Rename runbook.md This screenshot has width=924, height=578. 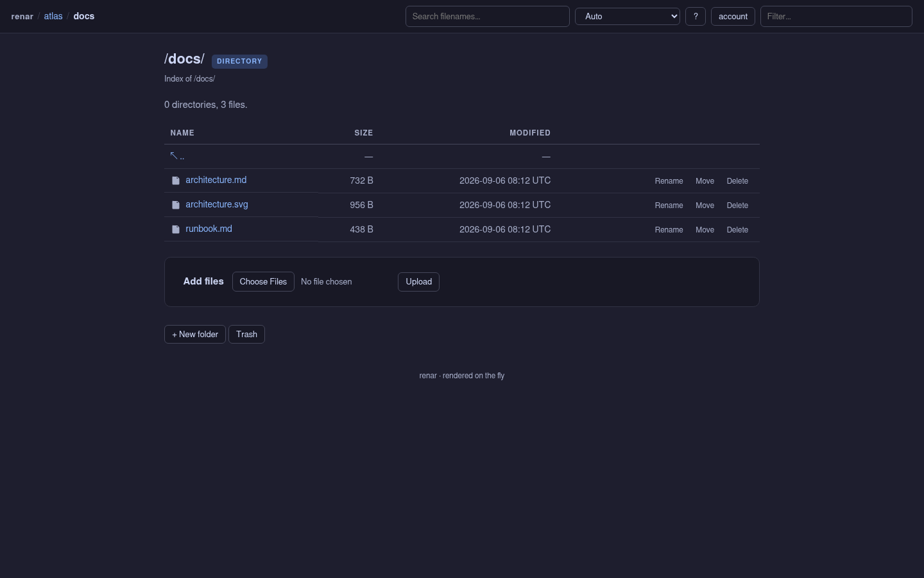point(669,230)
